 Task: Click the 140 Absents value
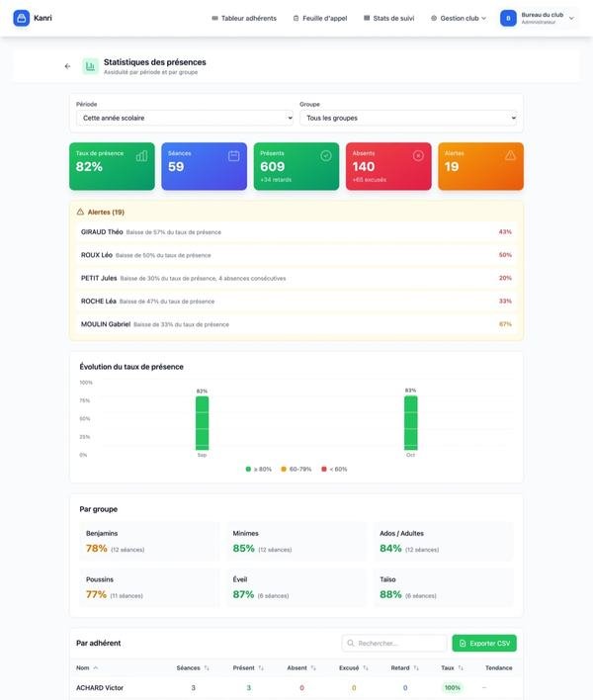tap(363, 166)
